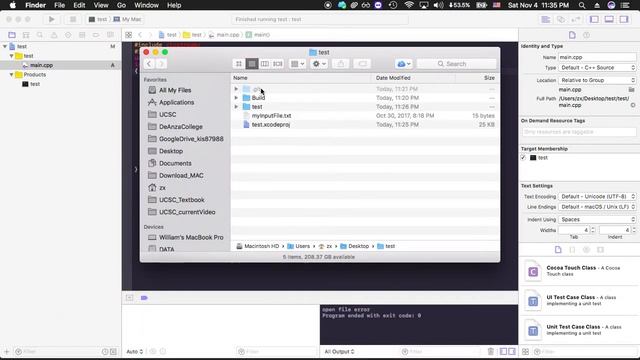Image resolution: width=640 pixels, height=360 pixels.
Task: Open Finder action gear menu
Action: click(319, 64)
